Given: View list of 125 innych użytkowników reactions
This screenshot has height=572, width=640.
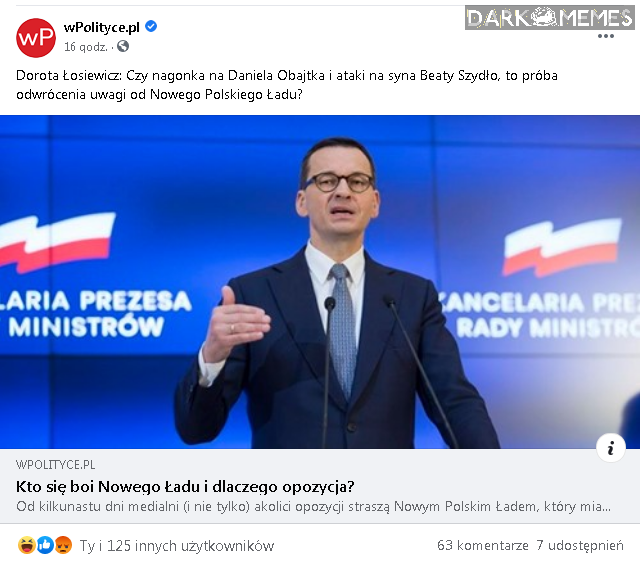Looking at the screenshot, I should tap(177, 545).
